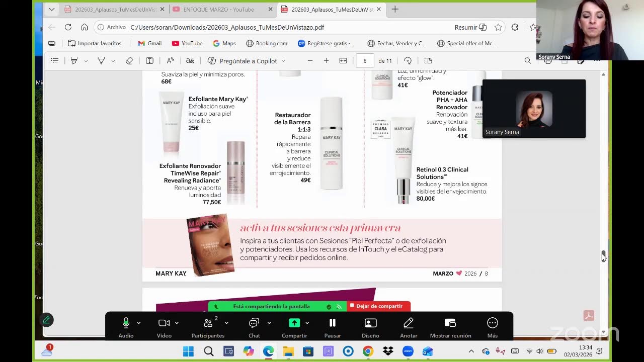This screenshot has height=362, width=644.
Task: Open Importar favoritos bookmark
Action: pos(95,43)
